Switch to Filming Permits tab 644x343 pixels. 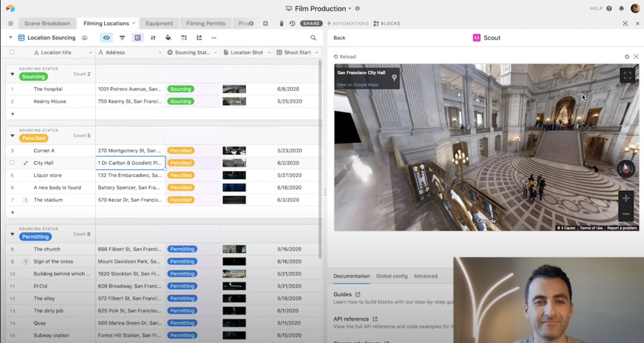(206, 24)
